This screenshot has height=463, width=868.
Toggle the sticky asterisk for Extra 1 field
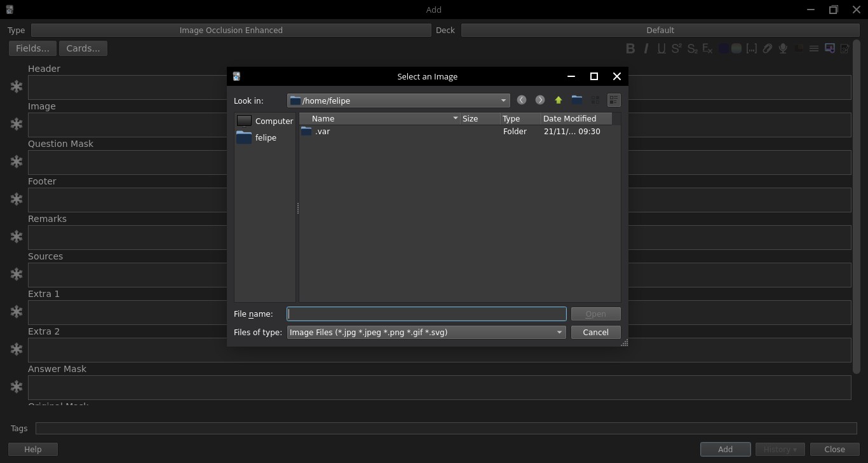pyautogui.click(x=17, y=312)
